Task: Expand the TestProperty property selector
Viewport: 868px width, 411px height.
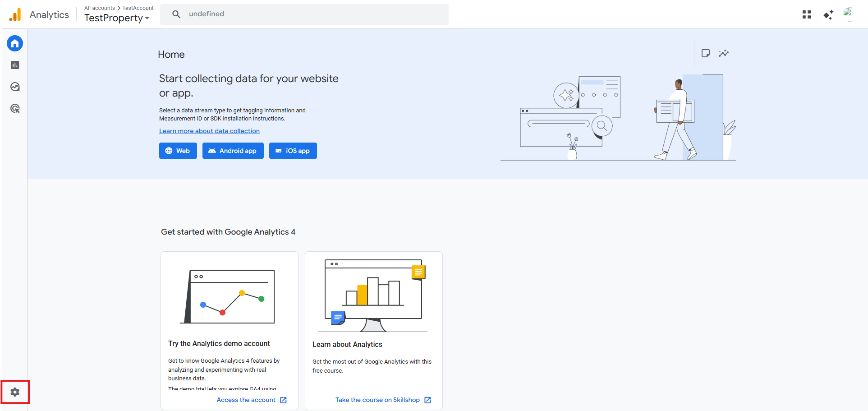Action: click(x=117, y=18)
